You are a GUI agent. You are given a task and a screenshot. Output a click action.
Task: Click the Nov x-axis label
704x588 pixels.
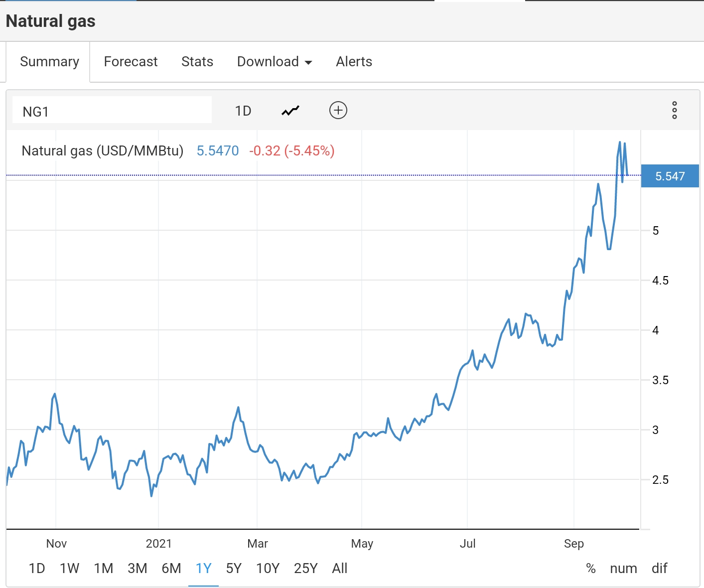point(56,544)
